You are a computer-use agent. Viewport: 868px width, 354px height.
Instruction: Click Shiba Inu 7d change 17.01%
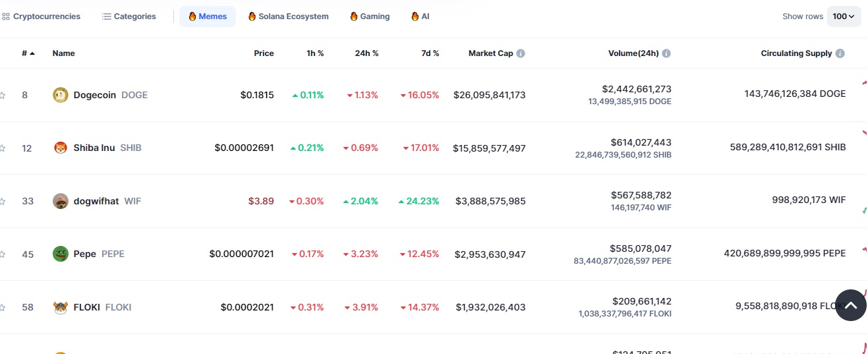tap(421, 148)
